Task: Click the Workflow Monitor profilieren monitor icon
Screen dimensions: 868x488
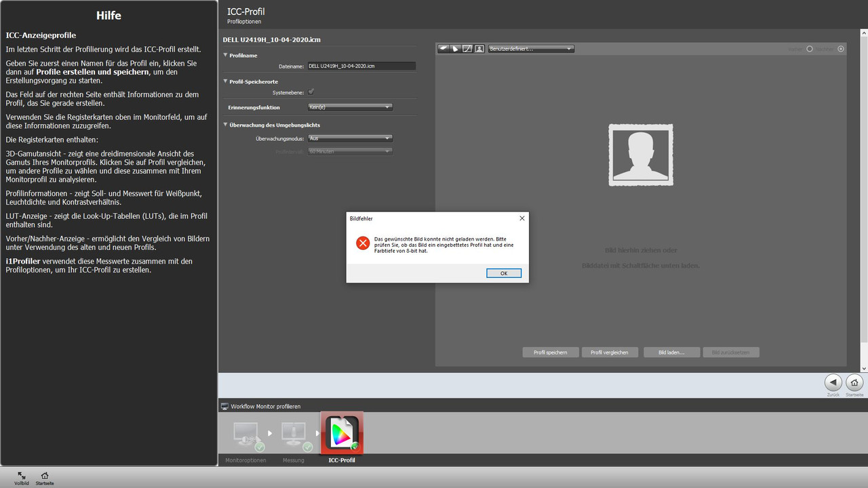Action: [x=224, y=406]
